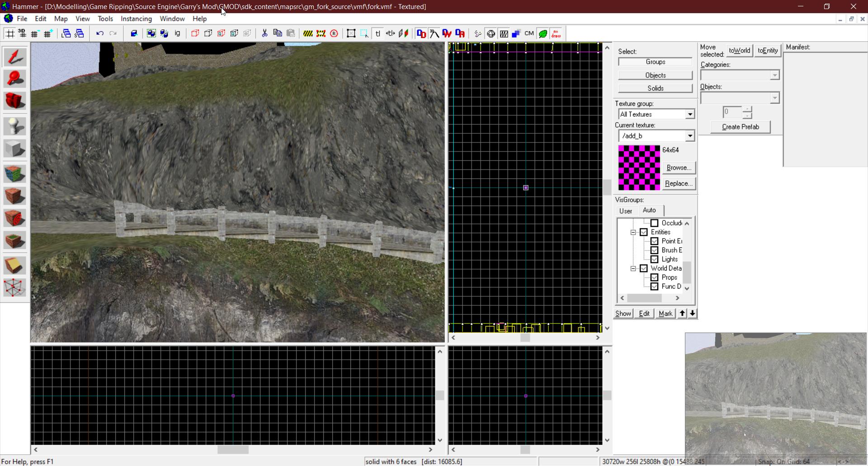Select the Entity tool with lightbulb icon
The width and height of the screenshot is (868, 466).
pos(15,126)
